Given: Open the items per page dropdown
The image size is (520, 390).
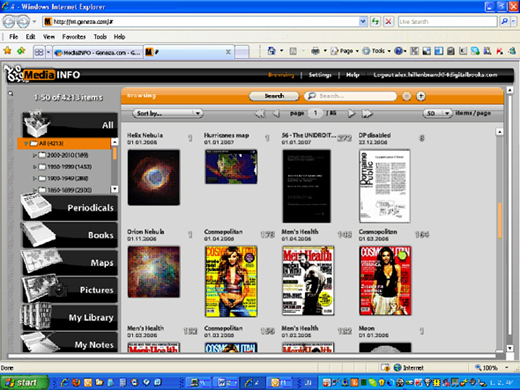Looking at the screenshot, I should pyautogui.click(x=438, y=113).
